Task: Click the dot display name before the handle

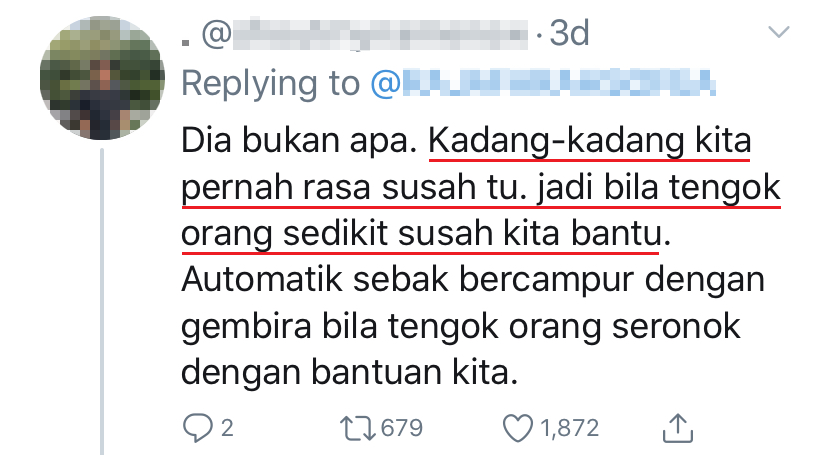Action: (185, 43)
